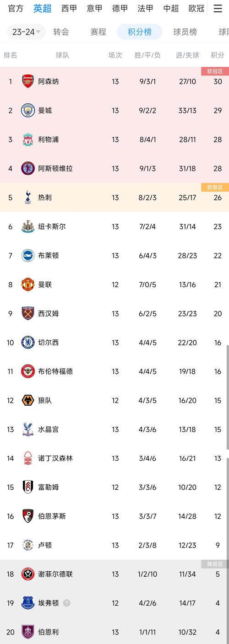Open the 赛程 tab
229x644 pixels.
pyautogui.click(x=98, y=32)
